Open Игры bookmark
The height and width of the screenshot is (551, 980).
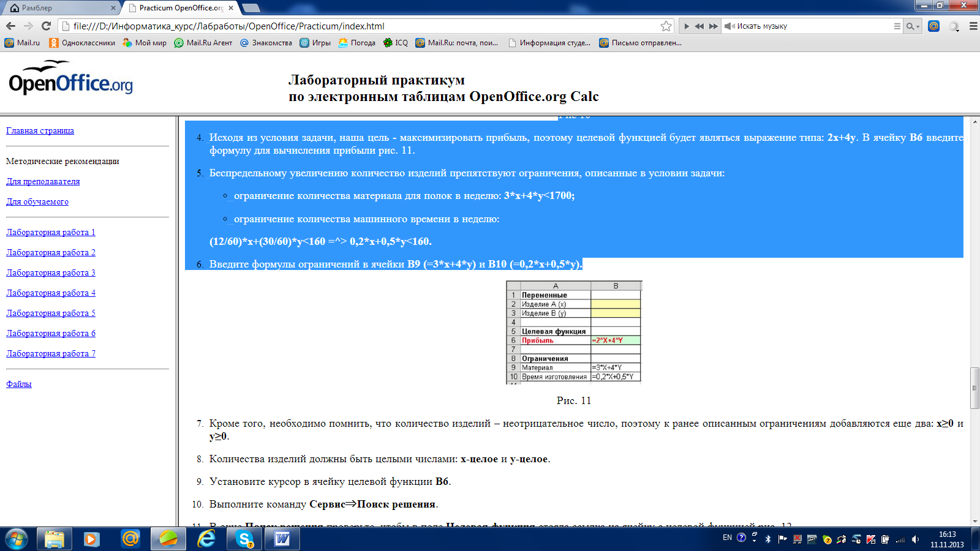(x=315, y=43)
